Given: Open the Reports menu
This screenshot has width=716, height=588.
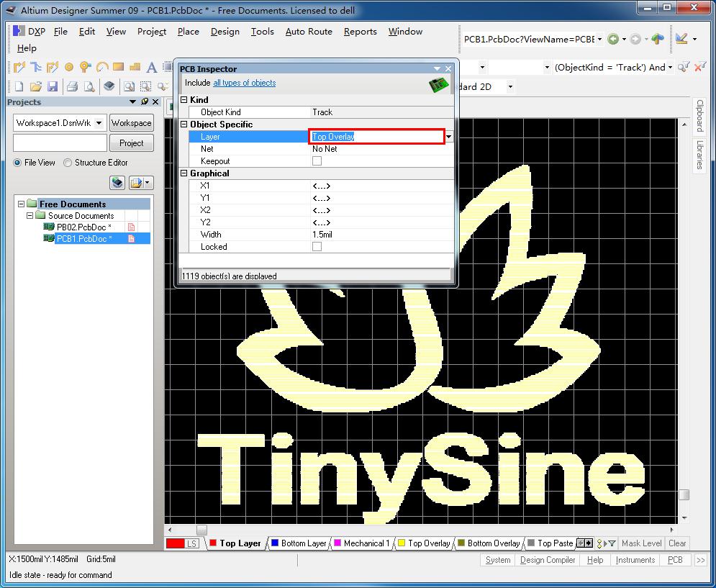Looking at the screenshot, I should click(361, 32).
